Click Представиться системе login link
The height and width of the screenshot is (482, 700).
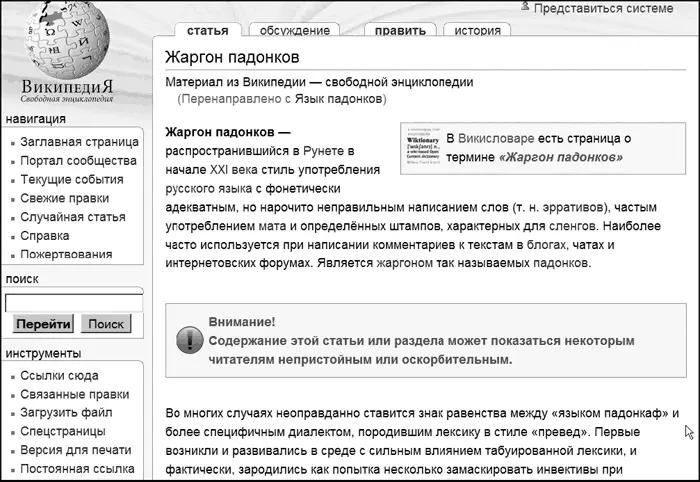point(604,8)
